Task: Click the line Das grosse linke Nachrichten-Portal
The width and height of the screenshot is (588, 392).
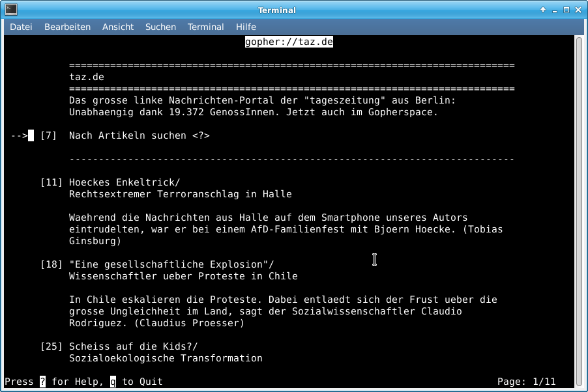Action: point(262,100)
